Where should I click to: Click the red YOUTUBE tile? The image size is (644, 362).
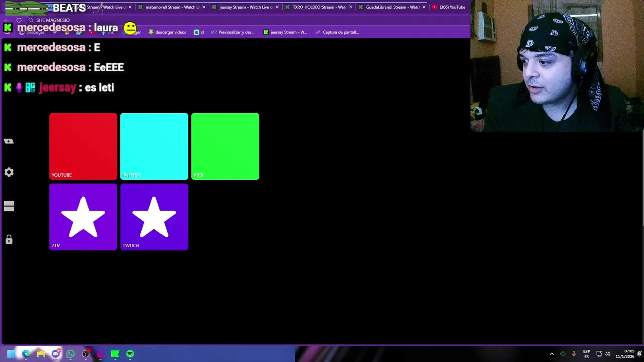[83, 146]
